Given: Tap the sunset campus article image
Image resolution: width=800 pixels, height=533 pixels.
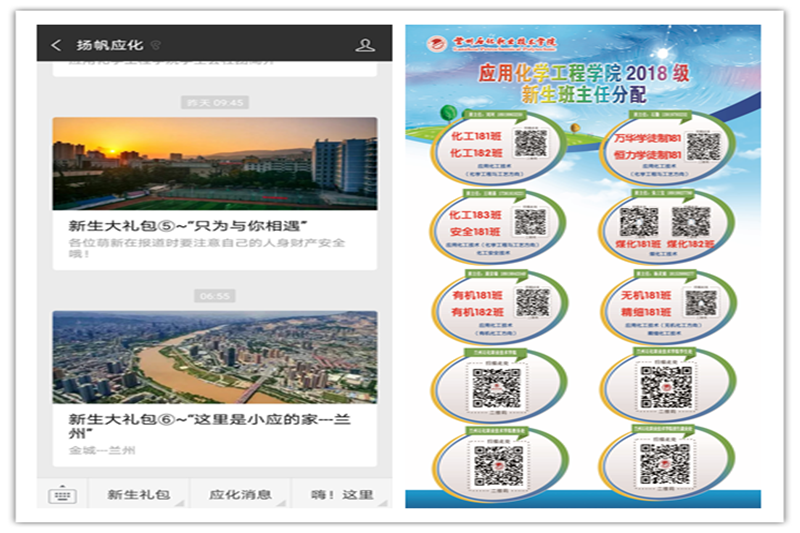Looking at the screenshot, I should (x=215, y=163).
